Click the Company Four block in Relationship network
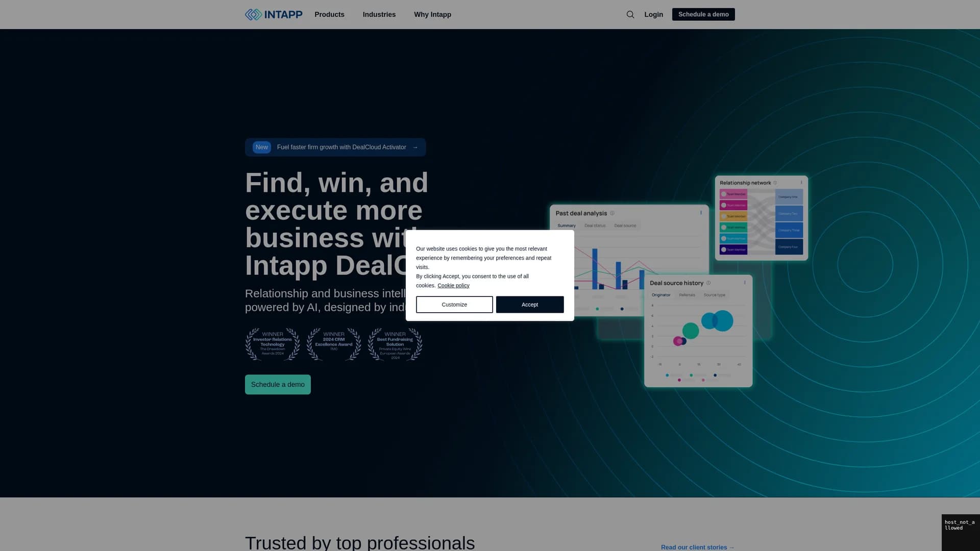 [789, 247]
